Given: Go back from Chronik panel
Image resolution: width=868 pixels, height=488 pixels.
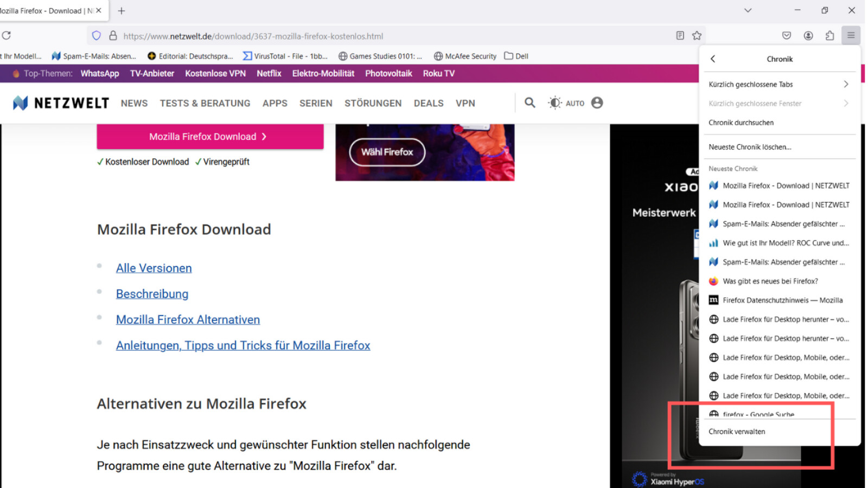Looking at the screenshot, I should click(713, 59).
